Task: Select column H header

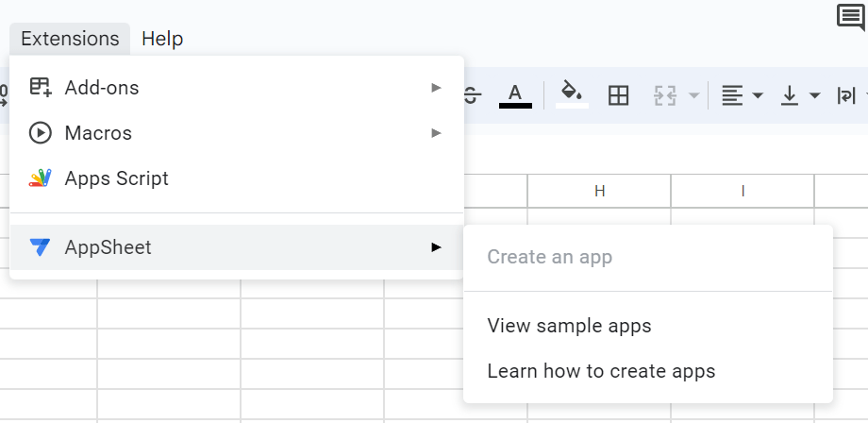Action: click(599, 191)
